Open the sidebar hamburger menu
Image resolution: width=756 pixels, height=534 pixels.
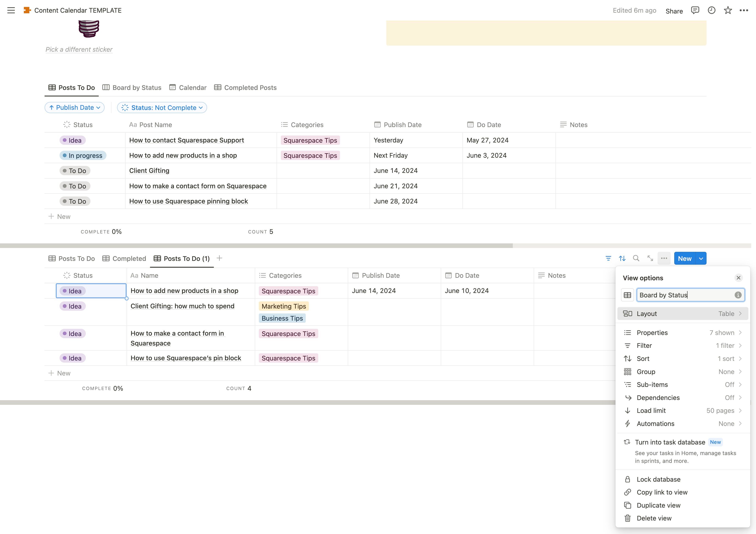tap(11, 11)
